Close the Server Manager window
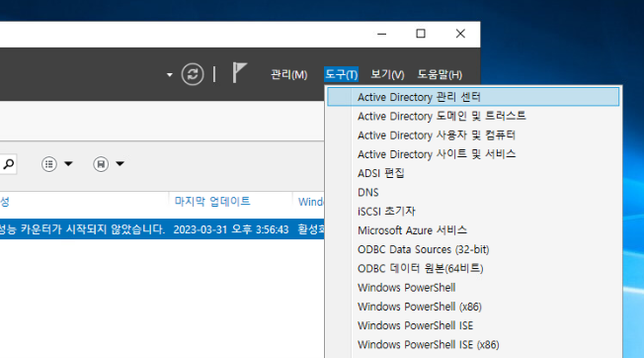Screen dimensions: 644x358 [460, 34]
